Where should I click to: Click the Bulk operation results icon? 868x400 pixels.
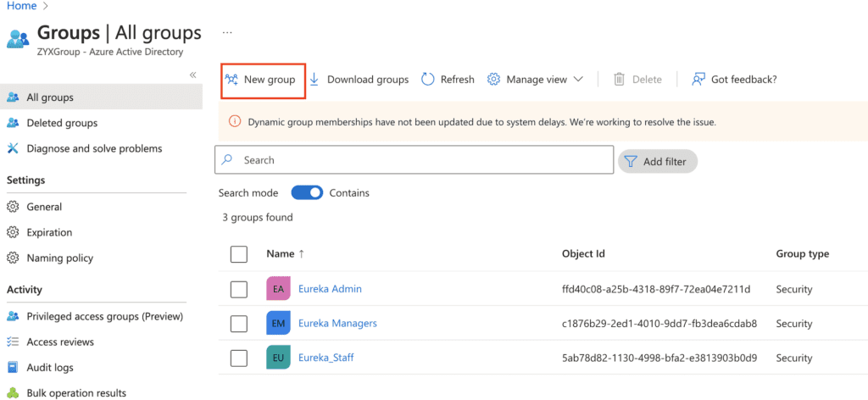pyautogui.click(x=14, y=393)
